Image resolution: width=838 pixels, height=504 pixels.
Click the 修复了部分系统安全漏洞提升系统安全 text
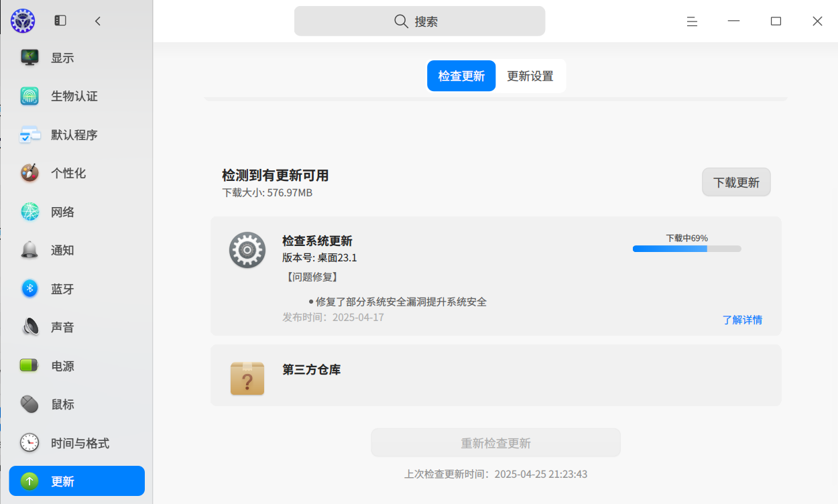pyautogui.click(x=401, y=302)
